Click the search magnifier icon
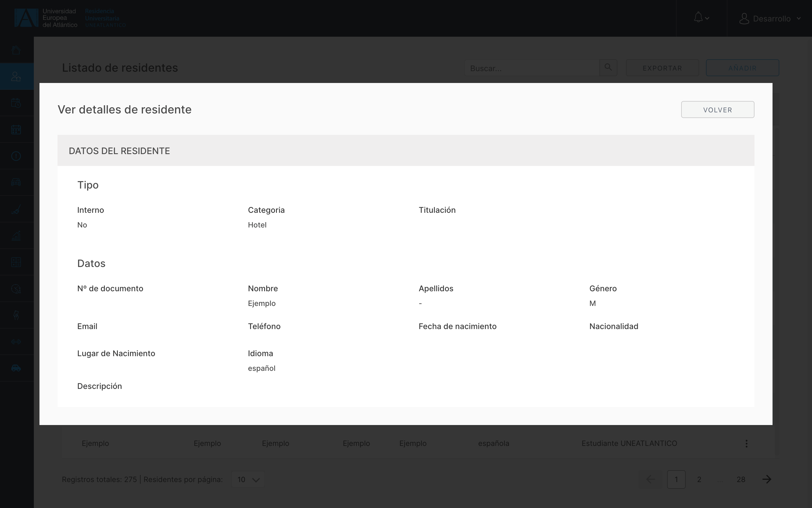Viewport: 812px width, 508px height. [x=608, y=67]
